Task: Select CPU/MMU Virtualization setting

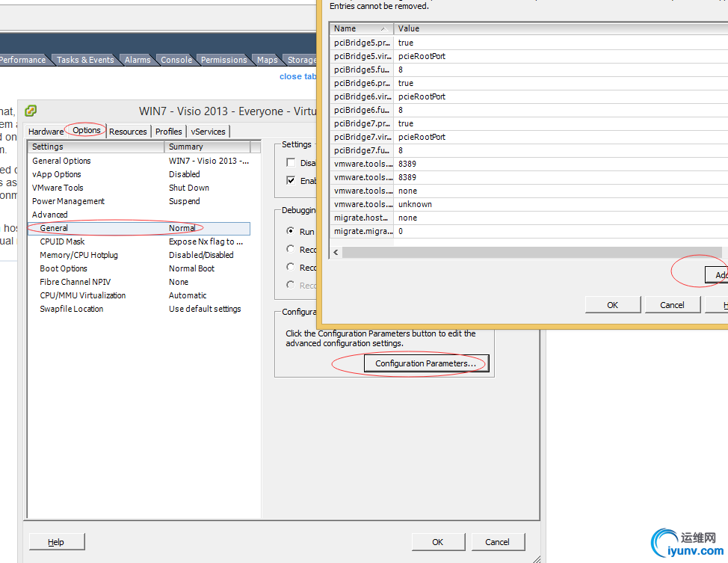Action: pyautogui.click(x=139, y=295)
